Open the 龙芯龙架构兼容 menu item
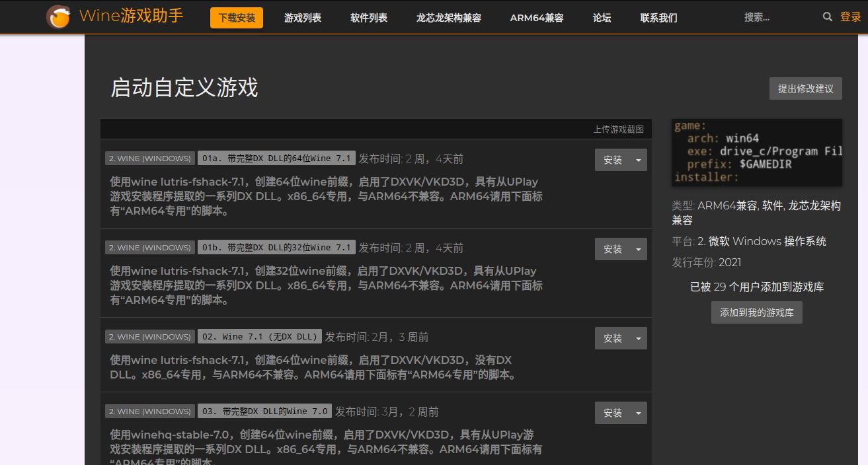The image size is (868, 465). [449, 18]
